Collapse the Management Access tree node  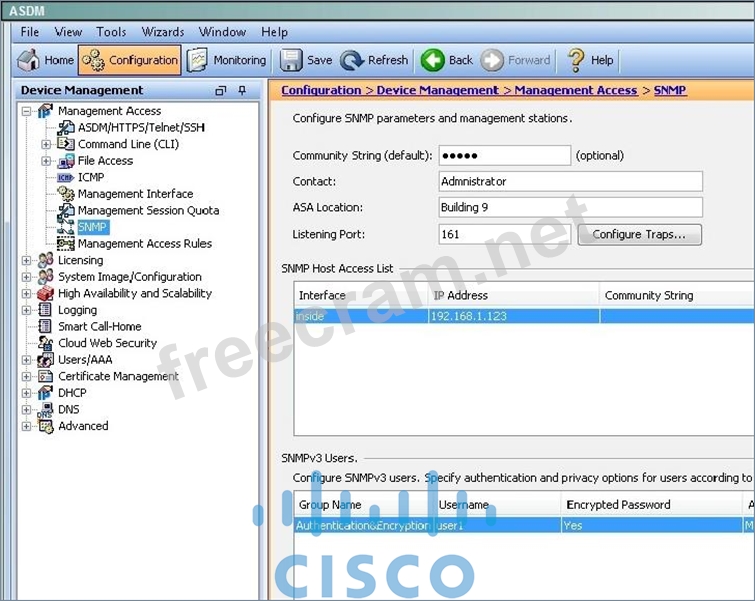(27, 111)
